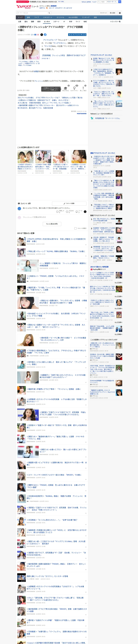This screenshot has height=644, width=138.
Task: Click the 共同連携企画 bird icon
Action: (x=92, y=118)
